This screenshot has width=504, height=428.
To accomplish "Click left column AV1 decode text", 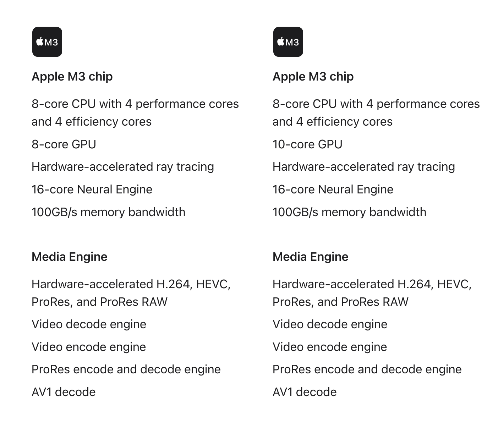I will click(x=64, y=392).
